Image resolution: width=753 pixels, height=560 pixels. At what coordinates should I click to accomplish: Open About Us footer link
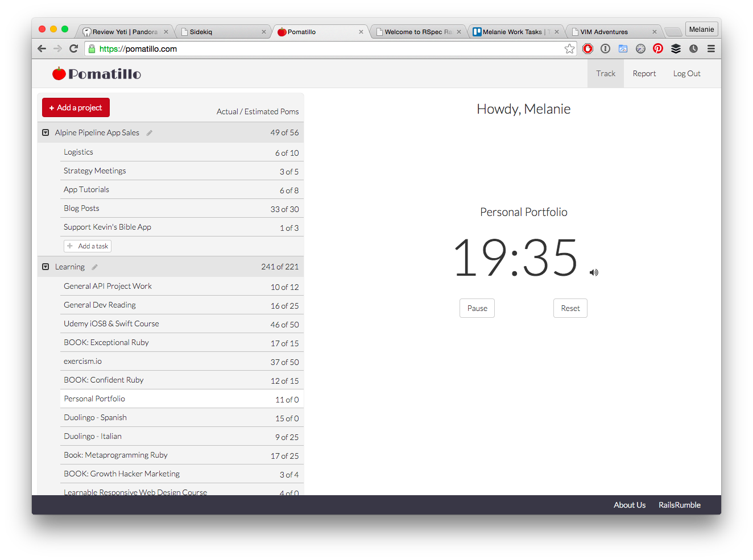629,505
